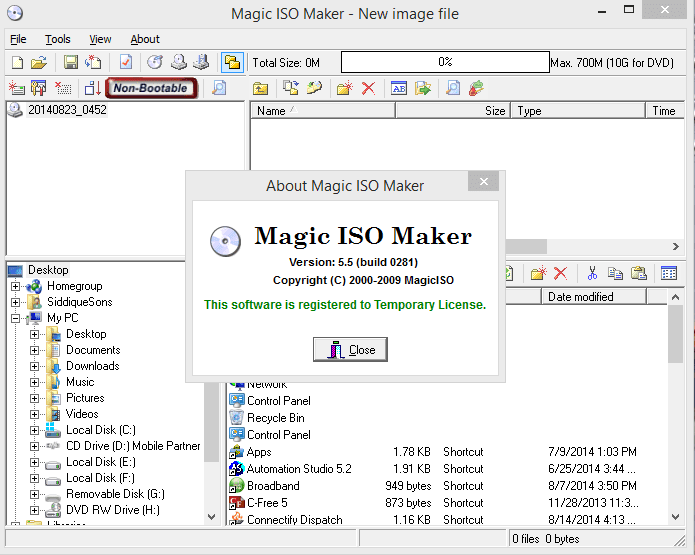Open the View menu
695x555 pixels.
(100, 39)
